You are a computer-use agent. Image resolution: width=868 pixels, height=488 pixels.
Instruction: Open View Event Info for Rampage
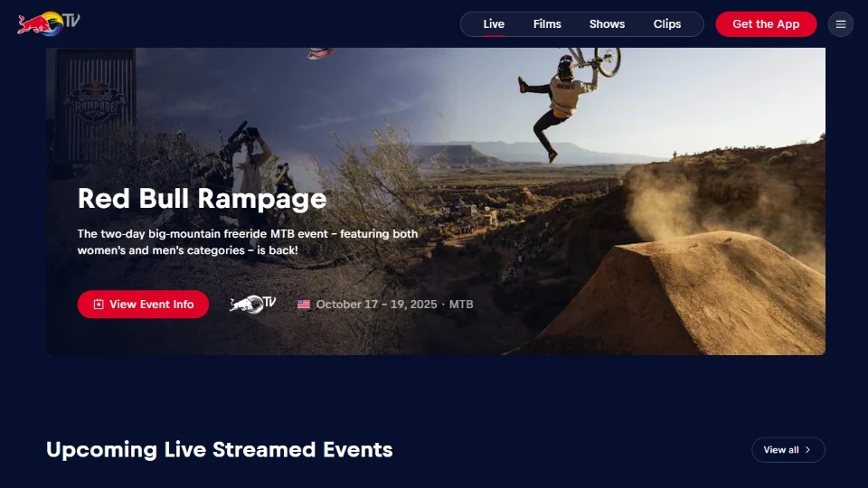[143, 305]
